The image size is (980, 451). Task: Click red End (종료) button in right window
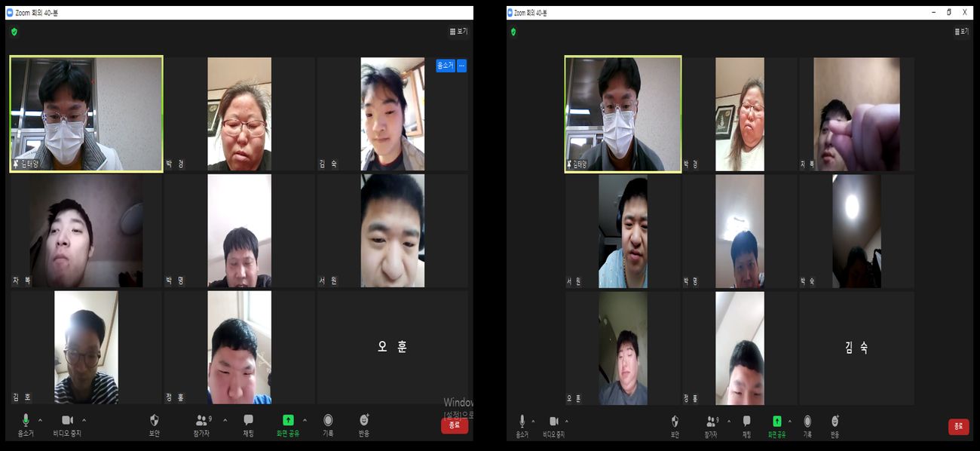click(x=958, y=427)
